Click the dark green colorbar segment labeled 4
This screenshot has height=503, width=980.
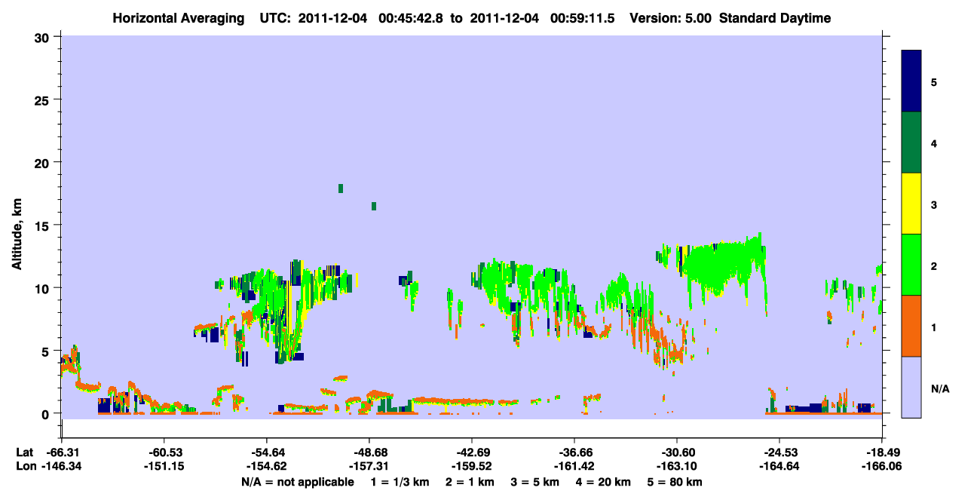[x=911, y=143]
